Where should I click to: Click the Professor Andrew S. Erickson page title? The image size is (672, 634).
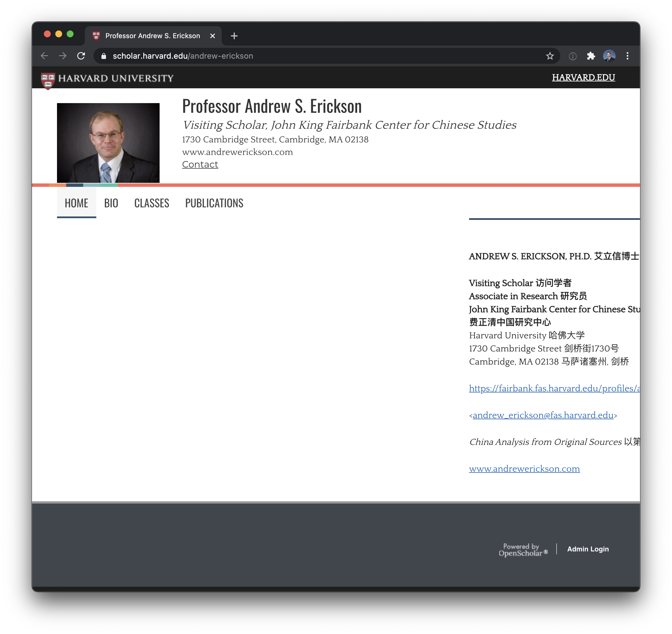tap(272, 106)
